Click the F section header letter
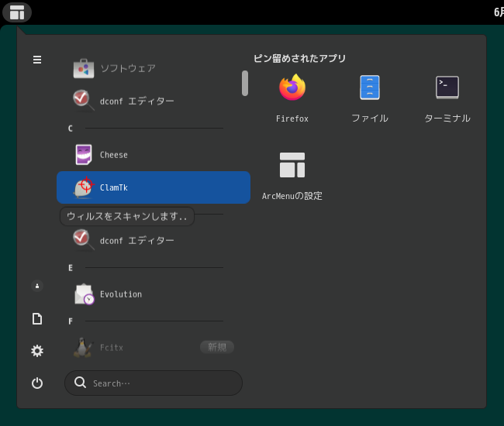 coord(71,321)
